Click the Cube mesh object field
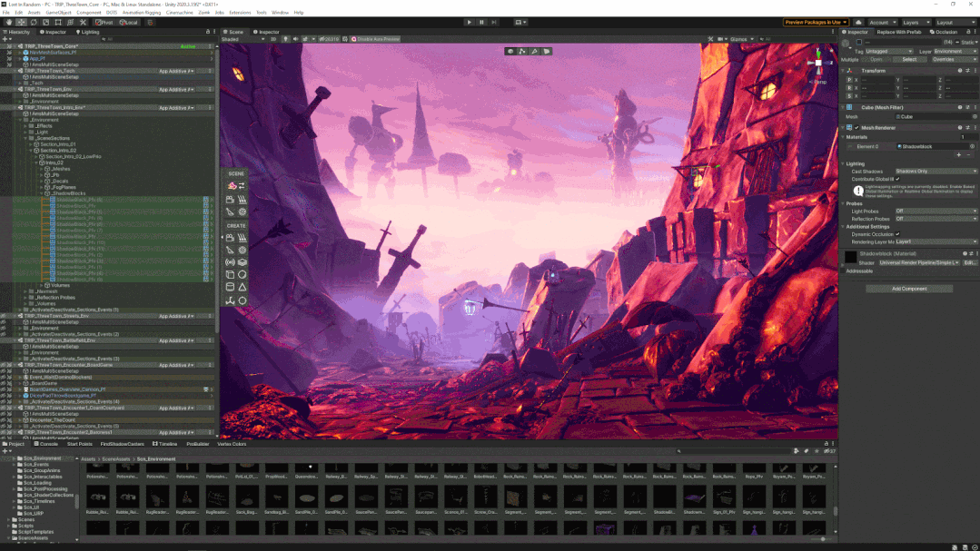 click(935, 117)
